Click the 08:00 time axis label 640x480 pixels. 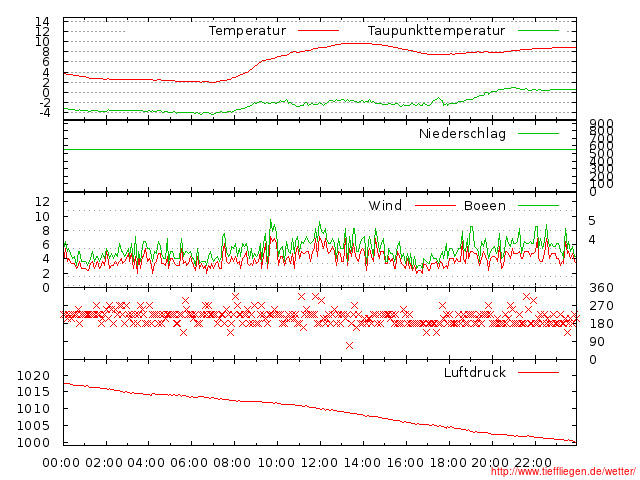(x=232, y=463)
